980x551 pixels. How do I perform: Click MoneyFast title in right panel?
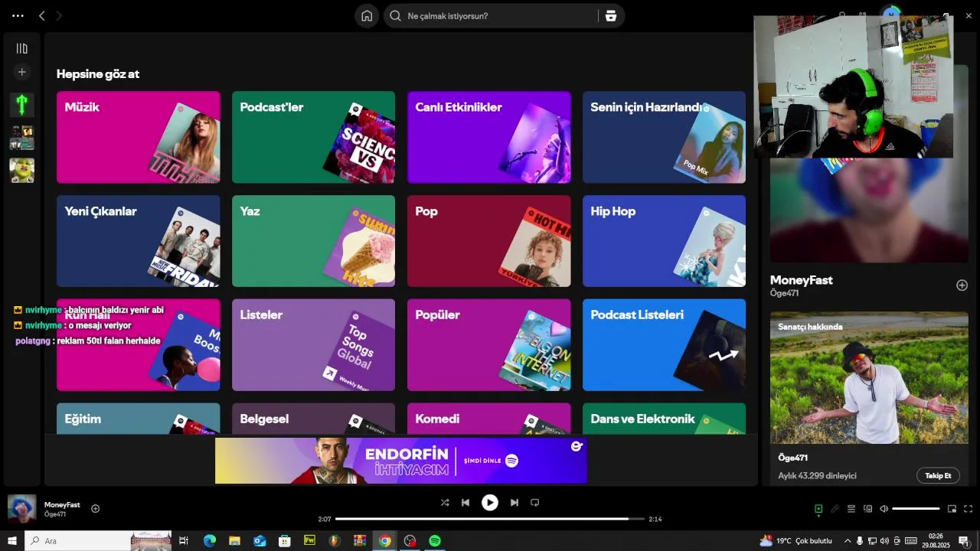pos(801,280)
